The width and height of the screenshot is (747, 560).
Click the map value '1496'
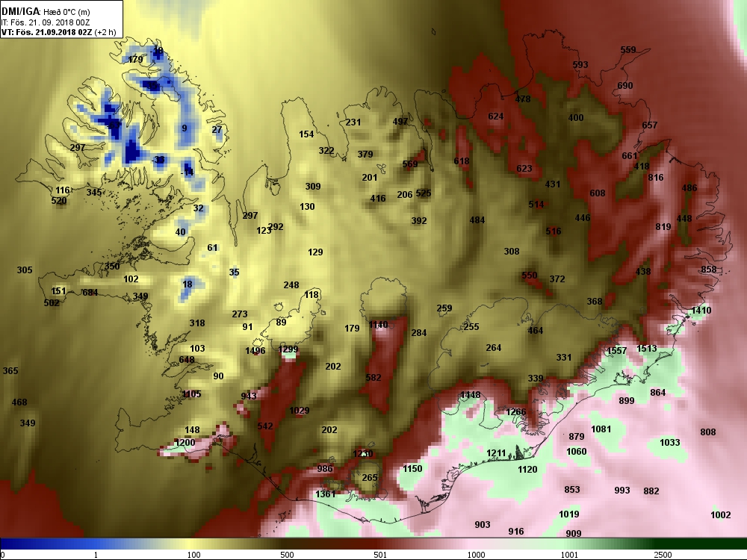pos(255,351)
